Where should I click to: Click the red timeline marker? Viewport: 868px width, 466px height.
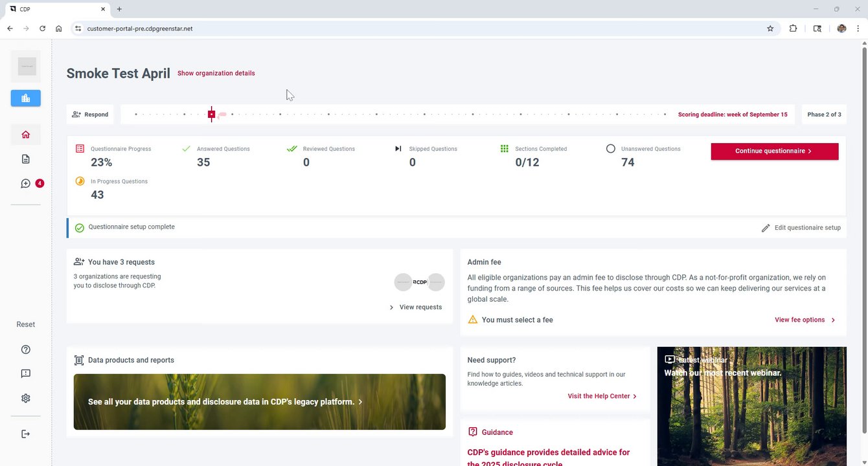click(x=211, y=115)
